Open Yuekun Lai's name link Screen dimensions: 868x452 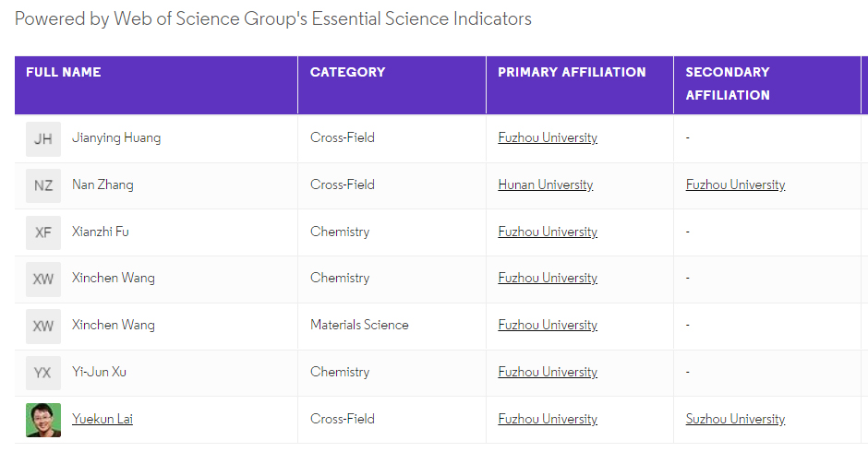pos(102,419)
